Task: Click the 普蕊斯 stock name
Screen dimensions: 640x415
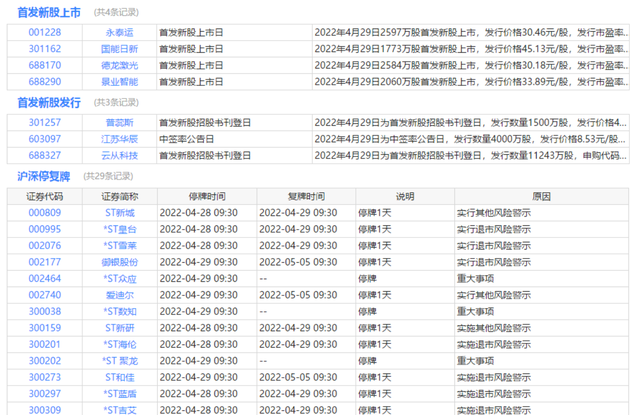Action: pos(120,123)
